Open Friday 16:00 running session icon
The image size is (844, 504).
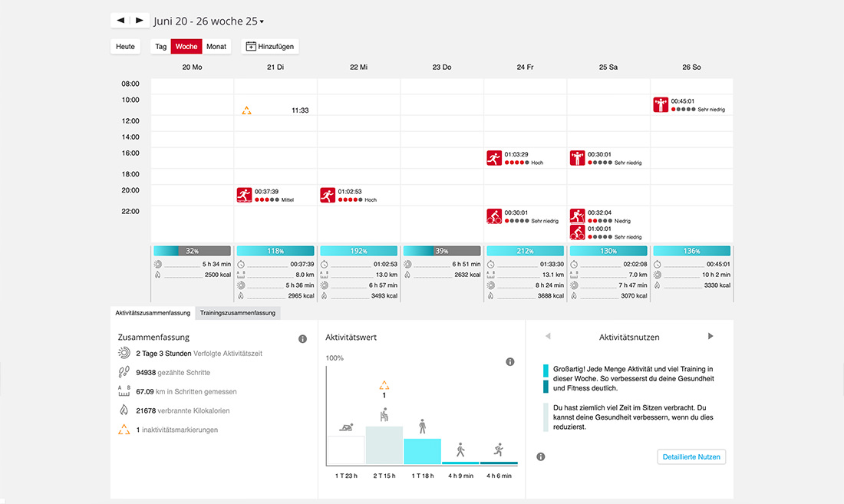(494, 157)
